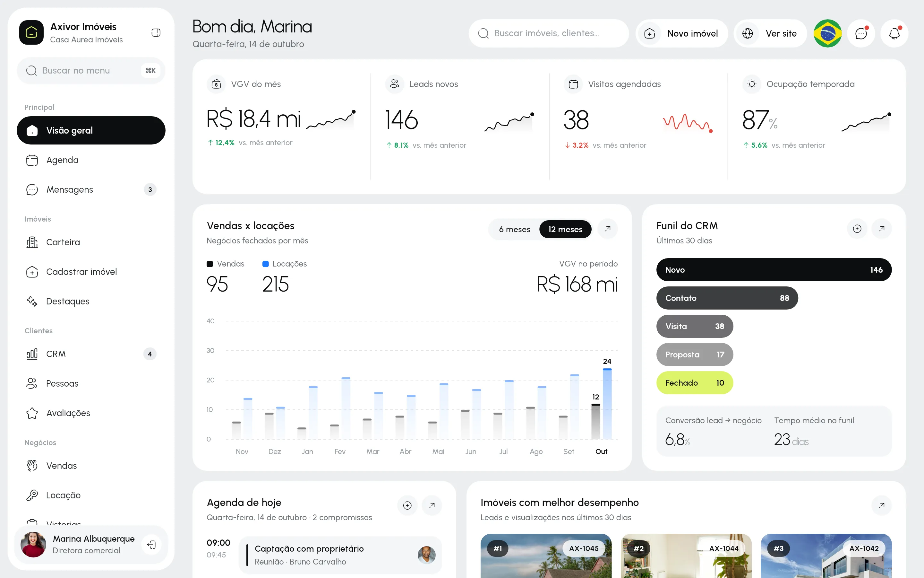This screenshot has height=578, width=924.
Task: Open Funil do CRM expand arrow
Action: pos(882,229)
